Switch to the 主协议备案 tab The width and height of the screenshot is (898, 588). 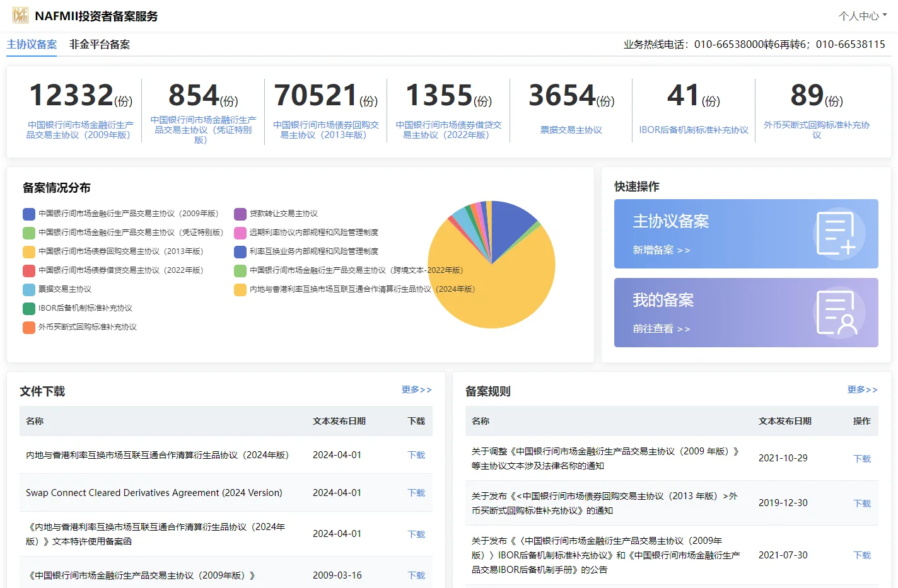tap(32, 45)
